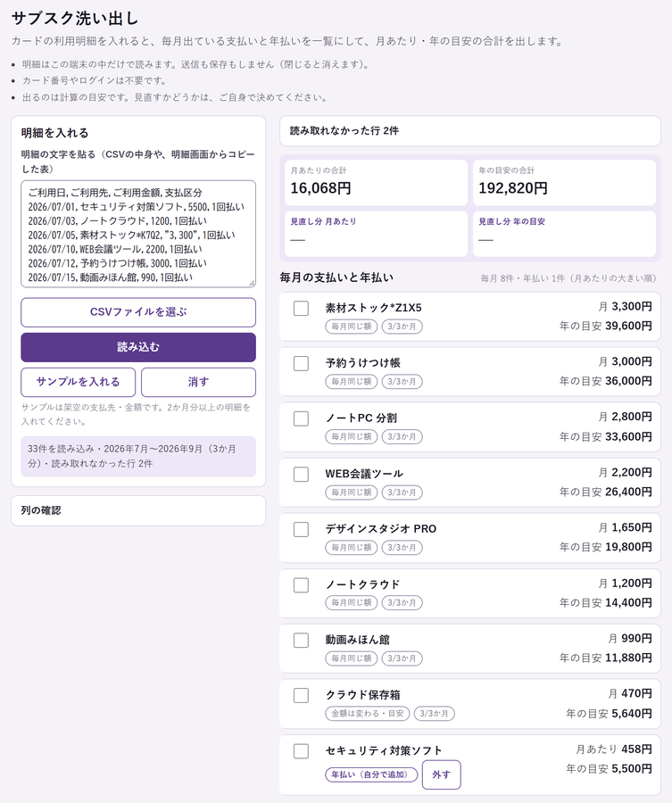Viewport: 672px width, 803px height.
Task: Click the 月あたりの合計 16,068円 value
Action: coord(320,188)
